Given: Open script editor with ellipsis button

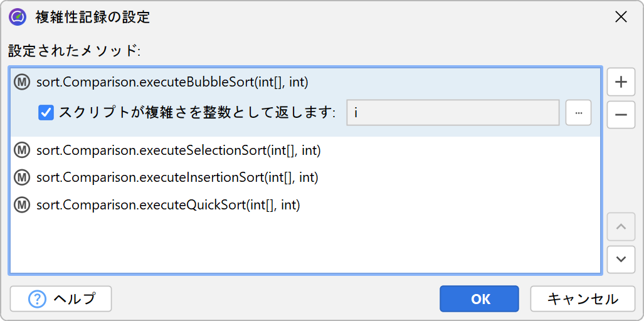Looking at the screenshot, I should click(578, 113).
